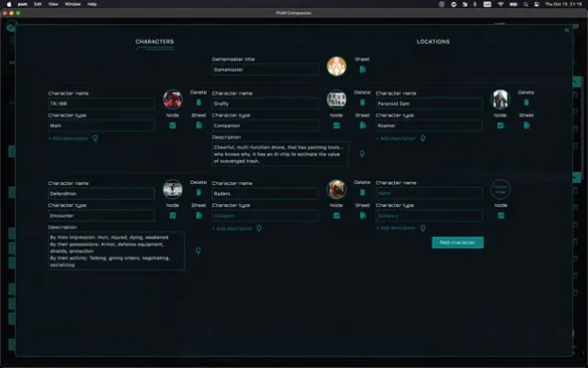This screenshot has width=588, height=368.
Task: Click Add description under the TK-186 character
Action: coord(69,138)
